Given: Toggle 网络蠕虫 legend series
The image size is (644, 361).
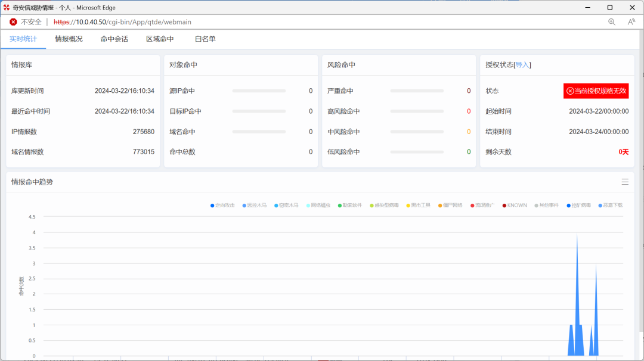Looking at the screenshot, I should click(318, 206).
